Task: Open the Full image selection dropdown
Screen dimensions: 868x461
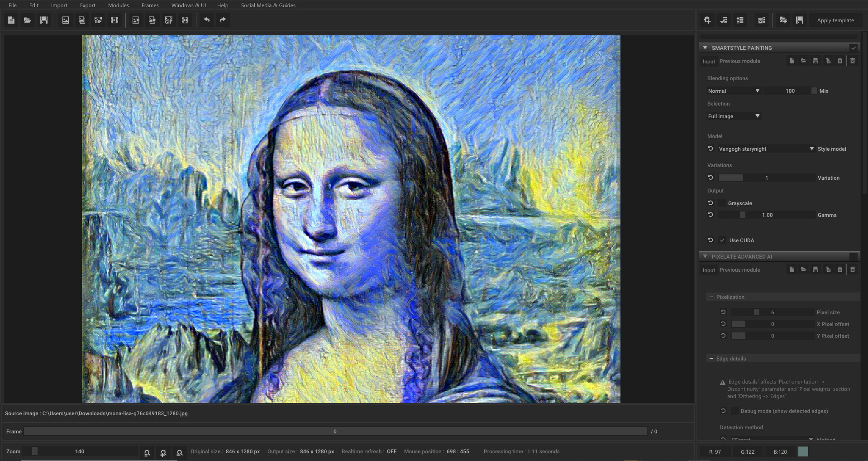Action: pyautogui.click(x=734, y=116)
